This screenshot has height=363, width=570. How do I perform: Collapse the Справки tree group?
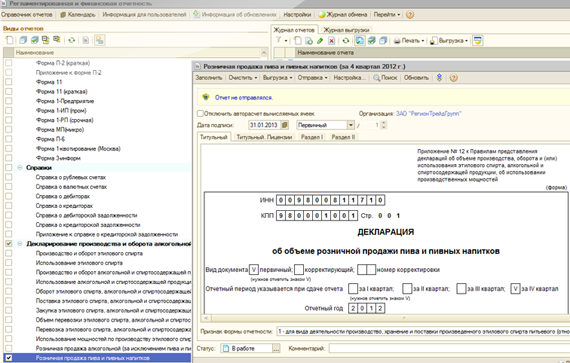pos(20,168)
